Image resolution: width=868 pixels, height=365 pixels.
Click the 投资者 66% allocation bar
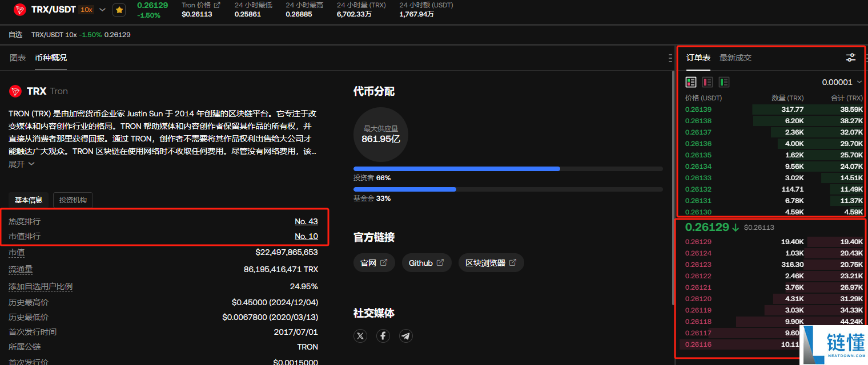[x=508, y=169]
